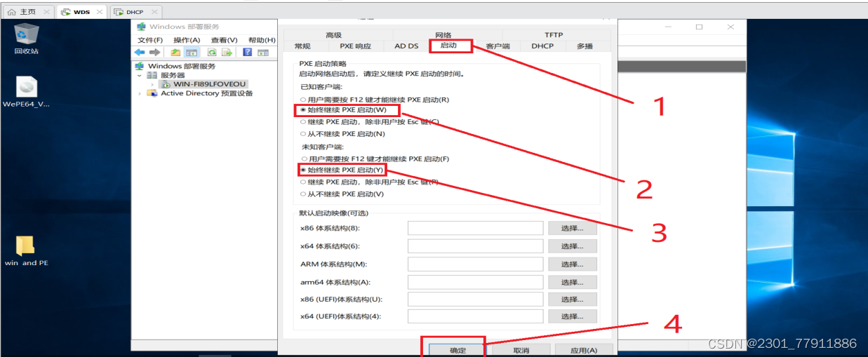Select 从不继续 PXE 启动(N) radio button
Image resolution: width=868 pixels, height=357 pixels.
point(303,133)
